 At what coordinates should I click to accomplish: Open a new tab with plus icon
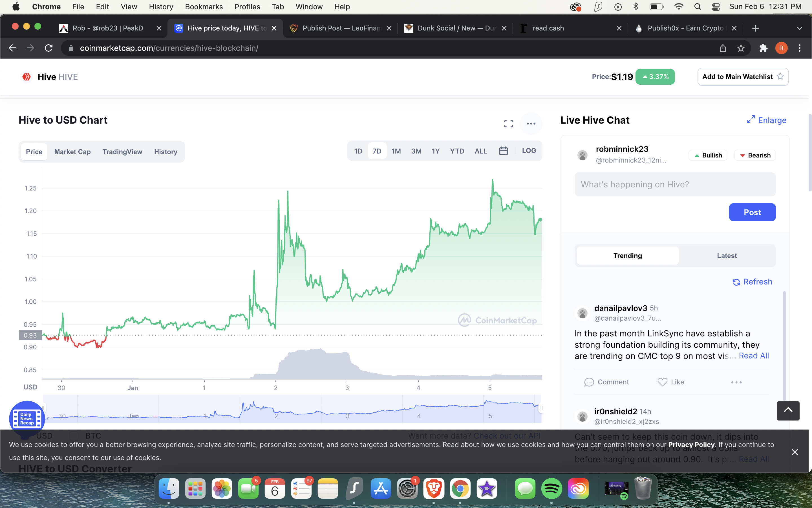(755, 28)
